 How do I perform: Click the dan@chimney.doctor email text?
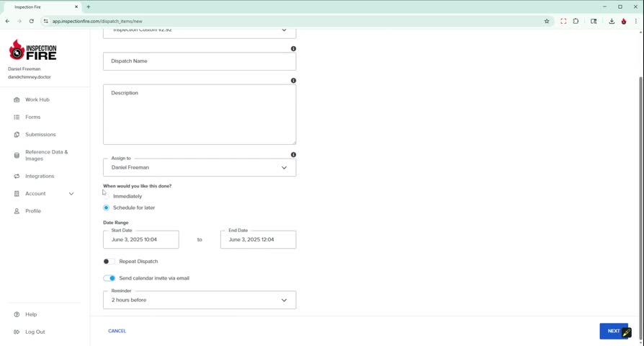click(x=29, y=77)
